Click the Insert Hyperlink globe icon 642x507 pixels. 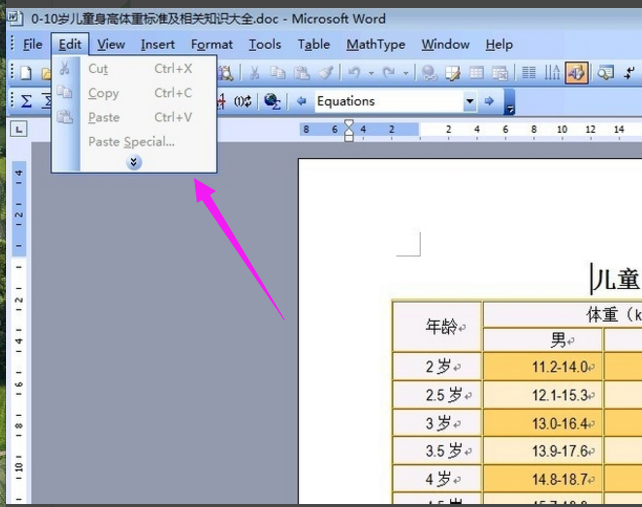click(429, 73)
